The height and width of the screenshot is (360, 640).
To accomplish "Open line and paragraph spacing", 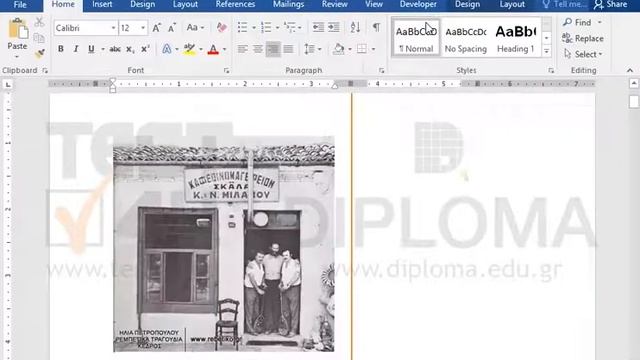I will 309,49.
